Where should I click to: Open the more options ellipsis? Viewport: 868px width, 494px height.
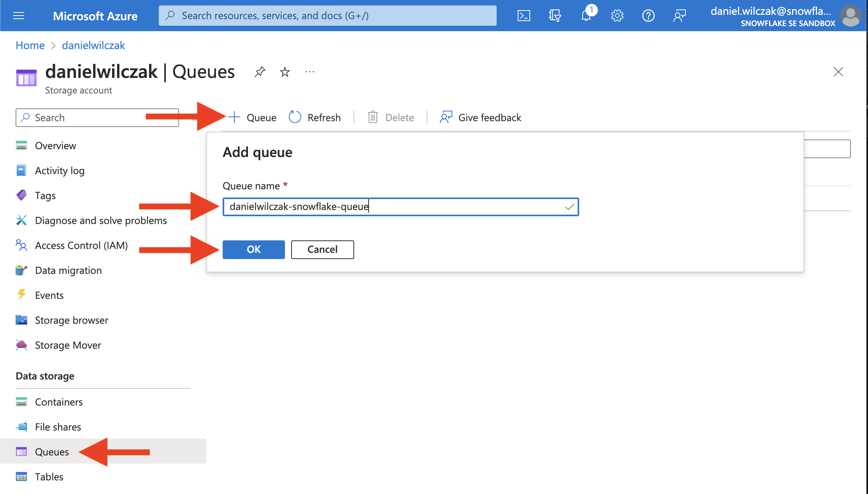tap(310, 72)
